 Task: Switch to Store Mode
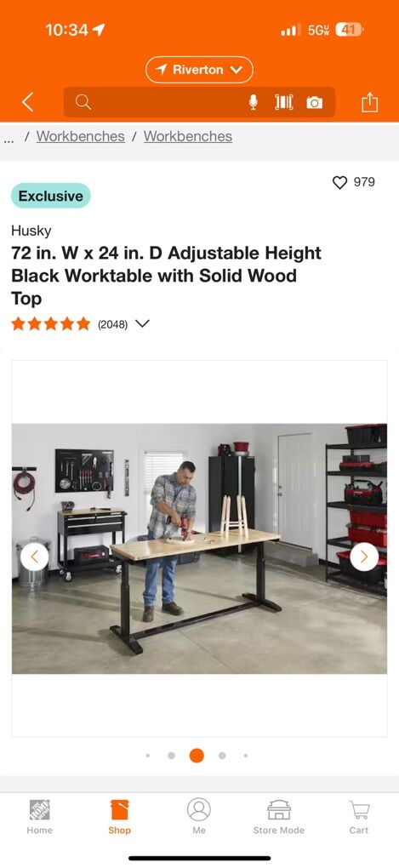coord(279,817)
